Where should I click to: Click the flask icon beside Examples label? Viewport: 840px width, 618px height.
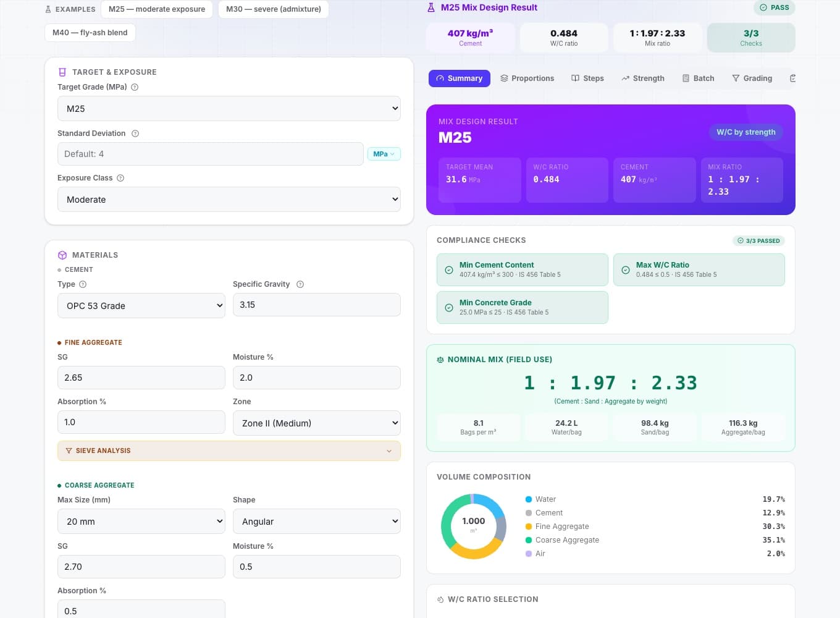point(48,9)
